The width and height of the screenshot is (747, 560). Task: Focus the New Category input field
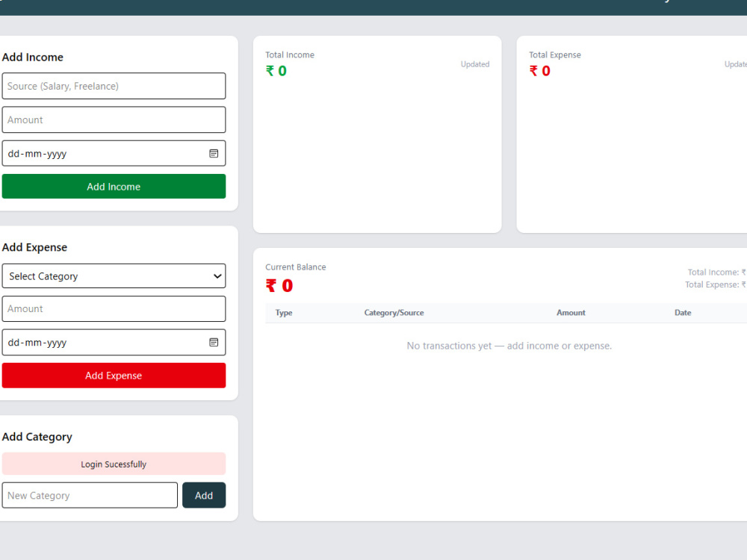90,495
